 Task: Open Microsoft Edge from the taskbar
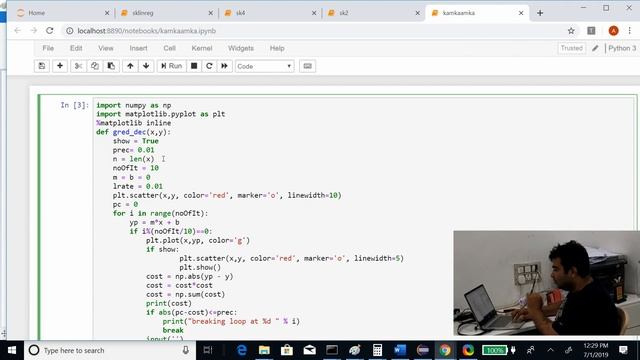242,350
